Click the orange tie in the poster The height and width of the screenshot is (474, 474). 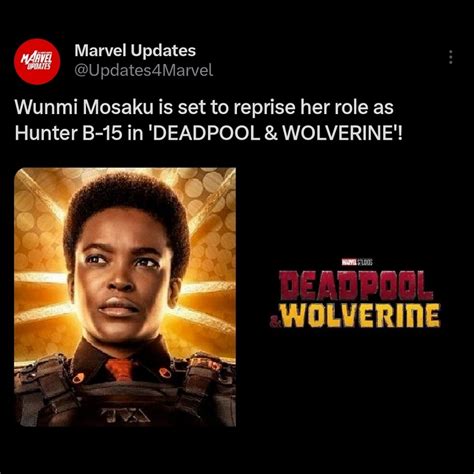[x=119, y=368]
